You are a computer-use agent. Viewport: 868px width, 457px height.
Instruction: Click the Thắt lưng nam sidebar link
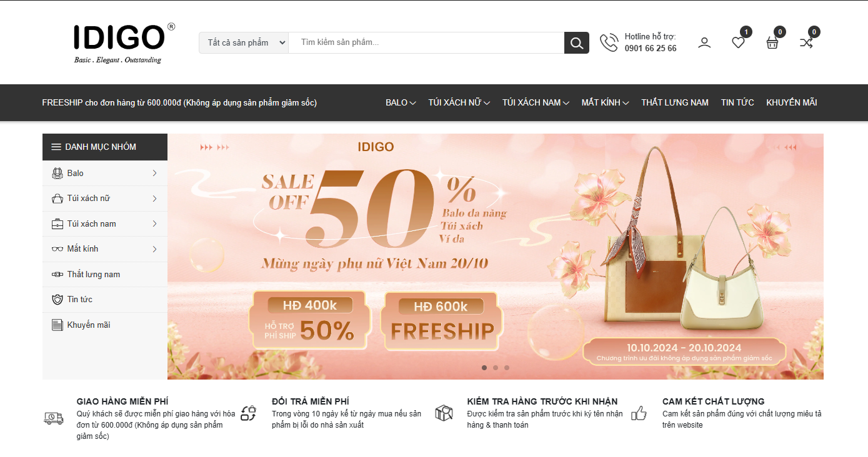pos(94,275)
